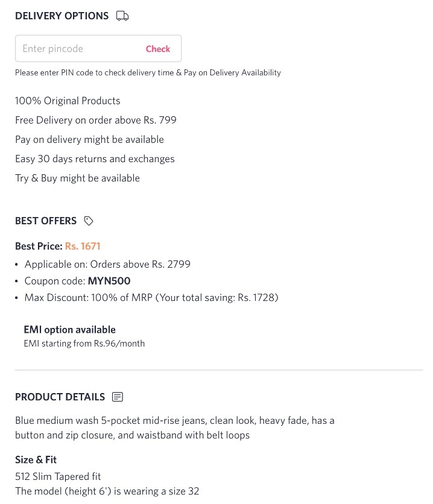Click the Check pincode button

[x=158, y=49]
